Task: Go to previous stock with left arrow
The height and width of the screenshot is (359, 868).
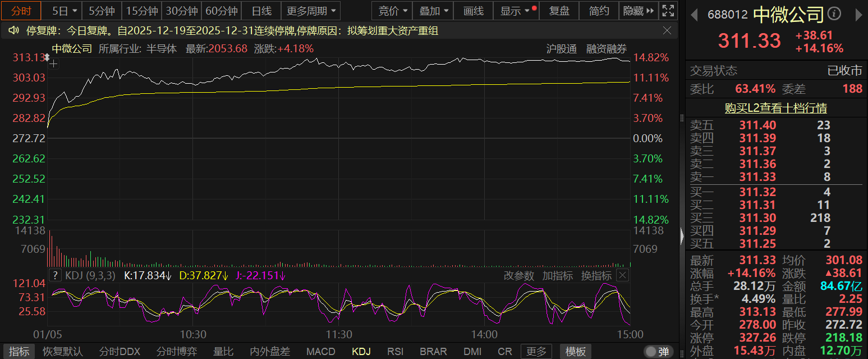Action: point(694,14)
